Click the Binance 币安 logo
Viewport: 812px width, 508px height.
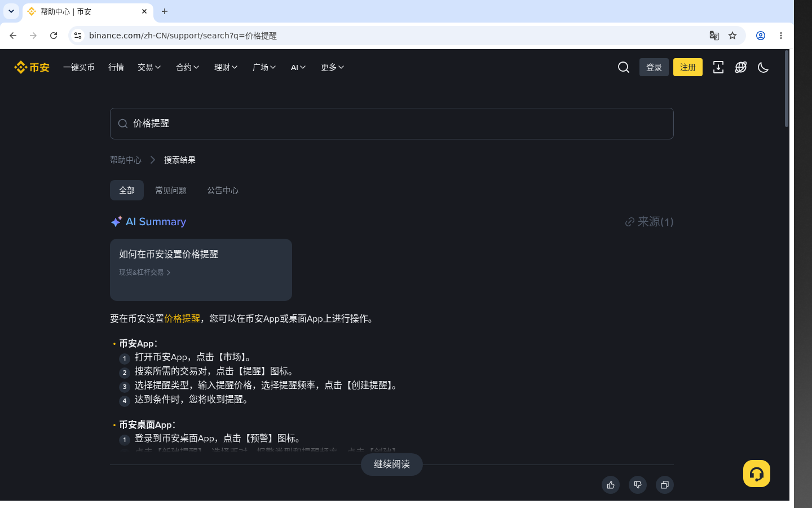pos(32,67)
